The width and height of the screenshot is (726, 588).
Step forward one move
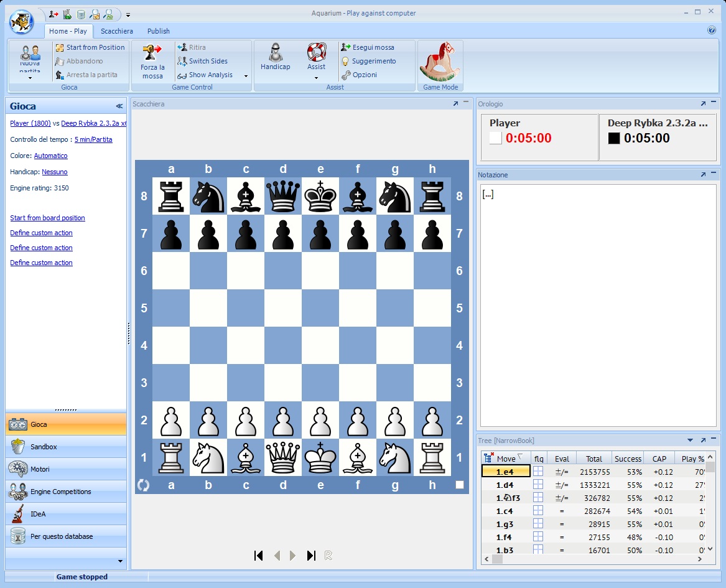click(292, 556)
